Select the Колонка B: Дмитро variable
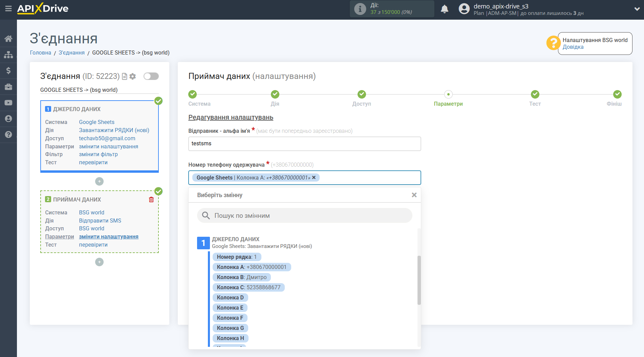644x357 pixels. [241, 277]
